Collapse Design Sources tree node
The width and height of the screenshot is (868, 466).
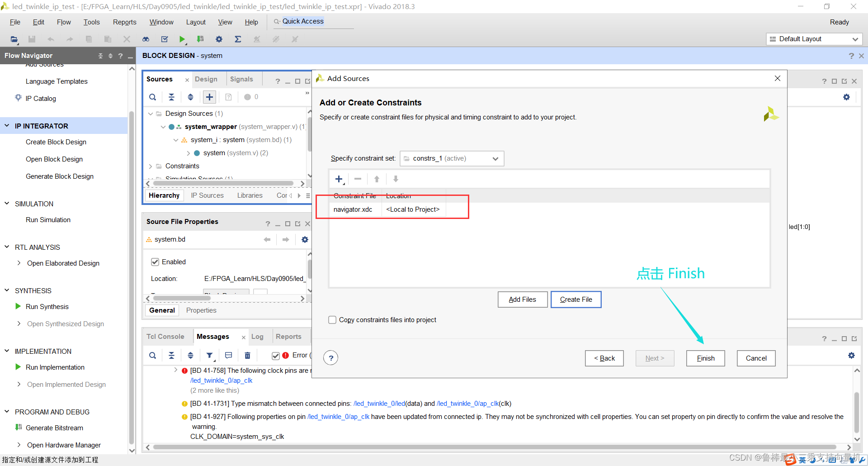point(151,114)
